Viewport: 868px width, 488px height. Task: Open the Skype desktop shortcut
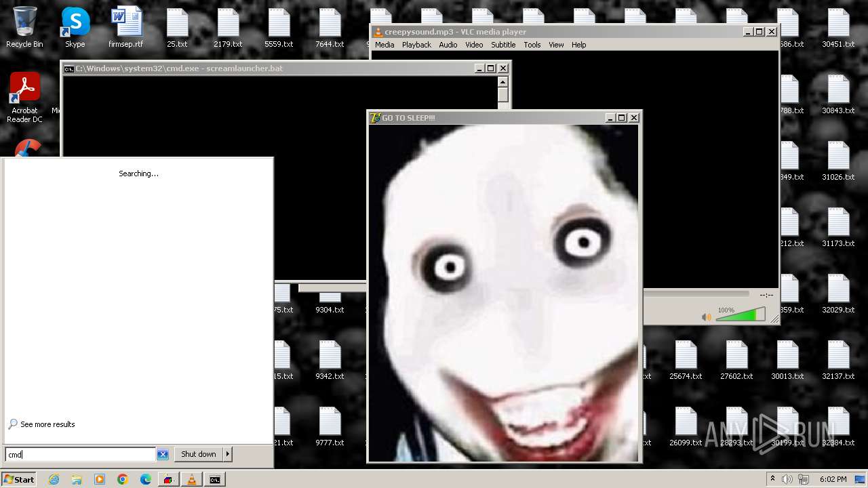75,28
